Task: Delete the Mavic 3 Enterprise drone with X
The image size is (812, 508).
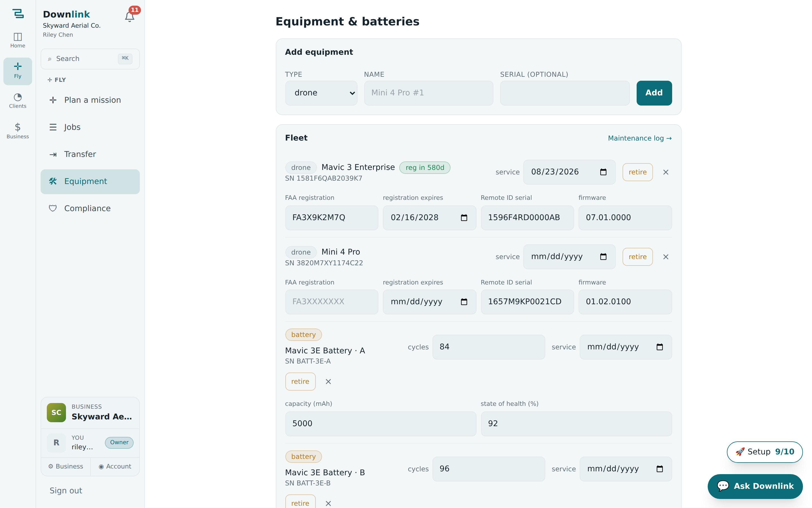Action: (x=666, y=172)
